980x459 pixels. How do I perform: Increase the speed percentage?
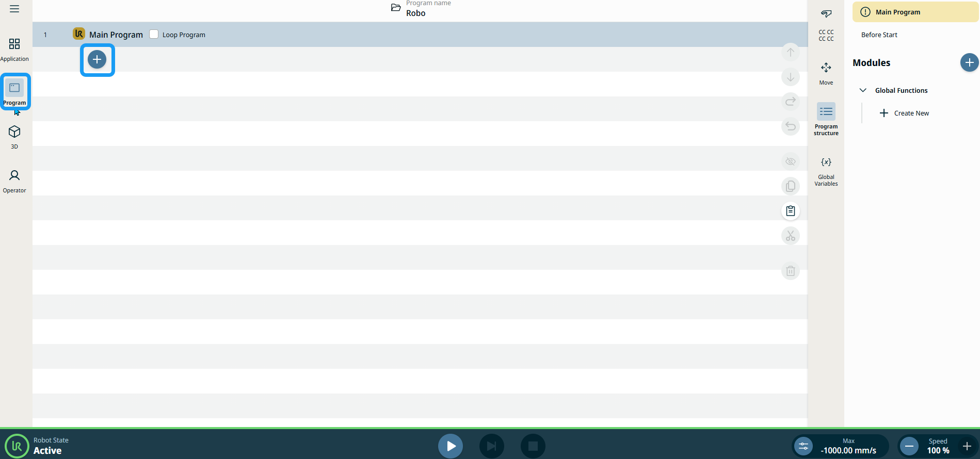coord(967,446)
